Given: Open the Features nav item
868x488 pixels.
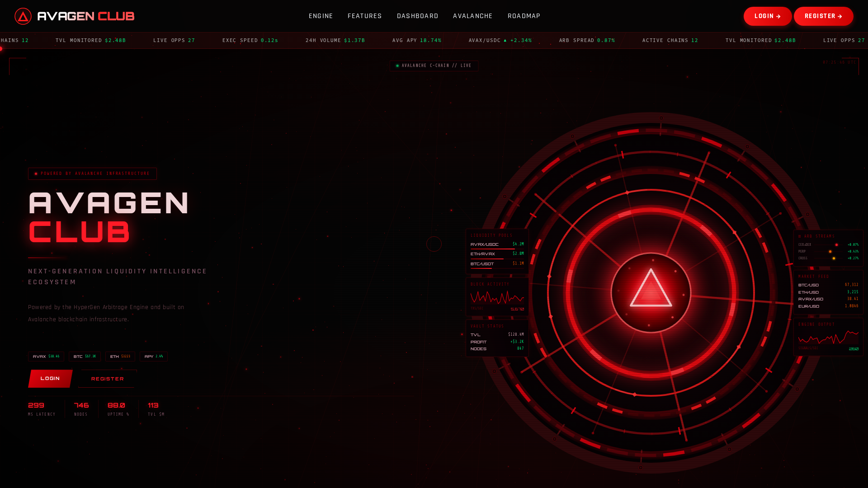Looking at the screenshot, I should 365,16.
